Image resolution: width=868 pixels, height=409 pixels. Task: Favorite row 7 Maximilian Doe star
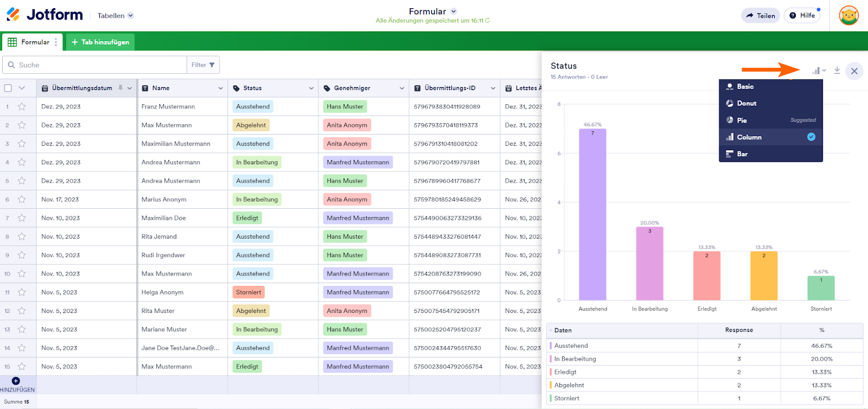[x=22, y=218]
